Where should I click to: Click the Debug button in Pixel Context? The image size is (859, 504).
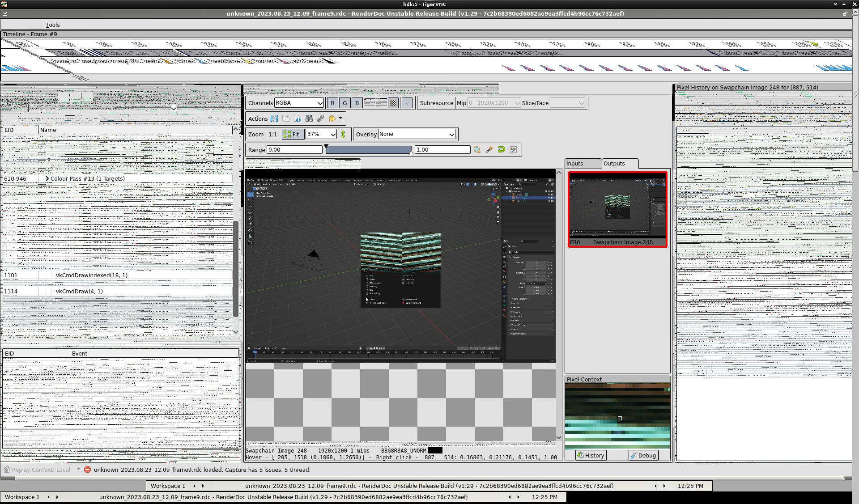643,455
